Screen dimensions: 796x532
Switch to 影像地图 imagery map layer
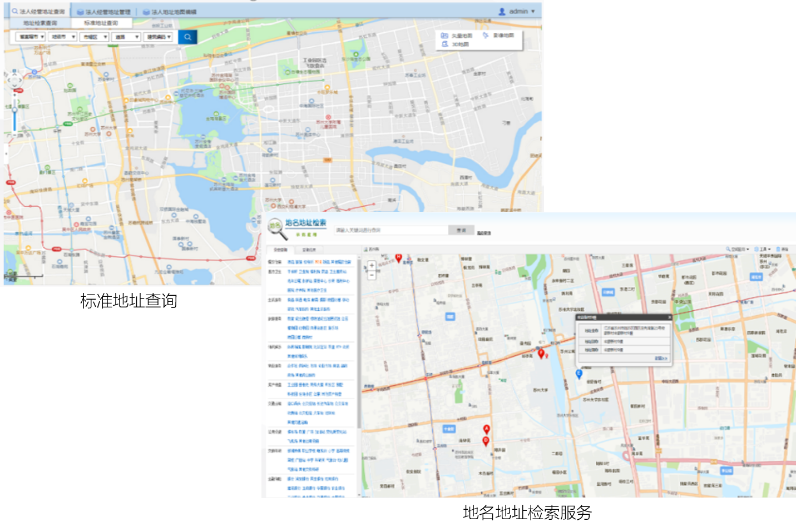pyautogui.click(x=498, y=36)
